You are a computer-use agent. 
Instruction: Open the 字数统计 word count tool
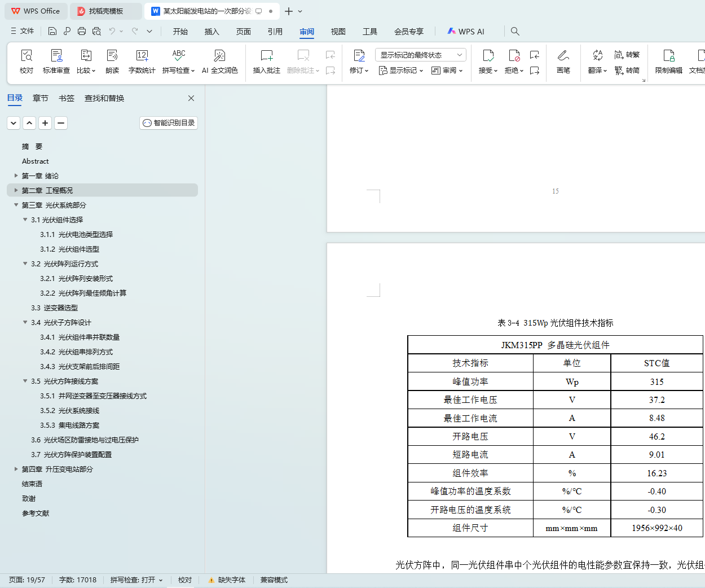pyautogui.click(x=142, y=62)
